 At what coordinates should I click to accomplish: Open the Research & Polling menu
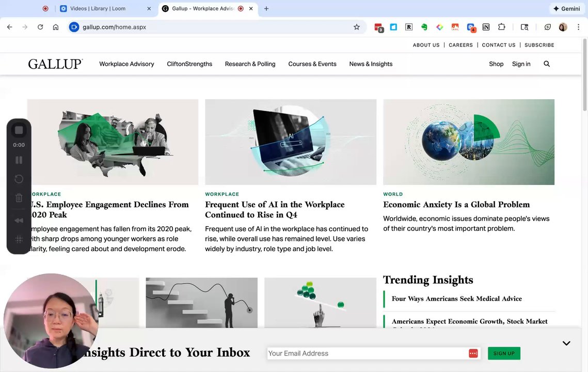[x=250, y=64]
